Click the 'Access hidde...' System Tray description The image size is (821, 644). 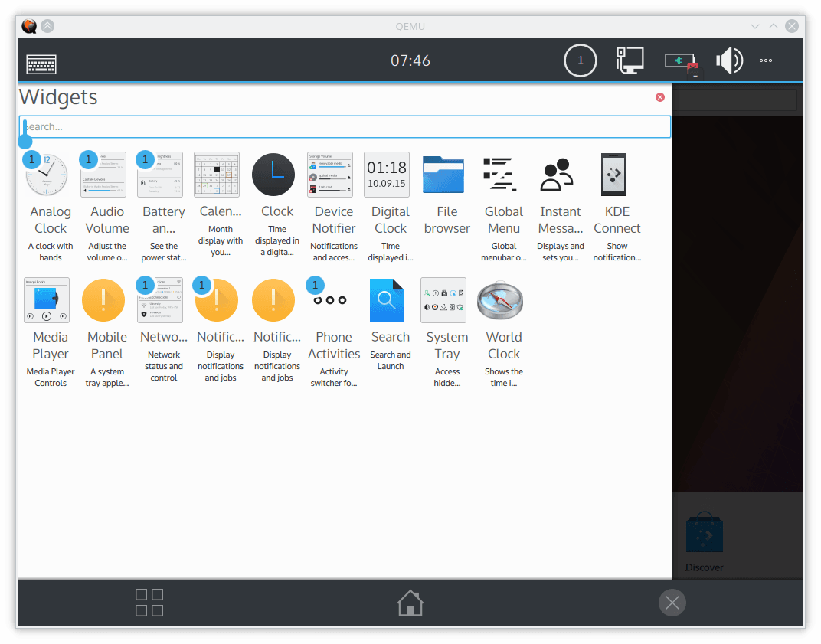point(447,378)
